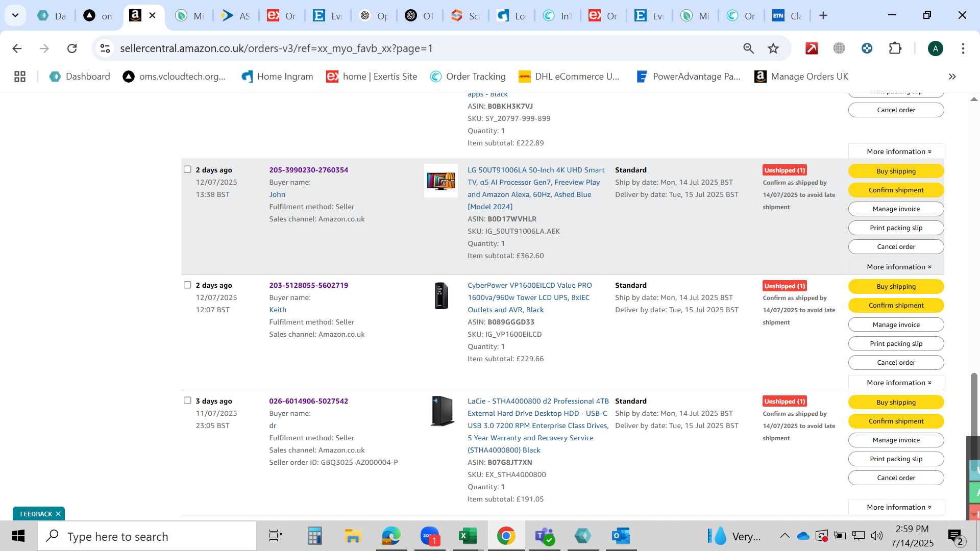Click the CyberPower UPS product thumbnail
This screenshot has height=551, width=980.
(x=441, y=296)
